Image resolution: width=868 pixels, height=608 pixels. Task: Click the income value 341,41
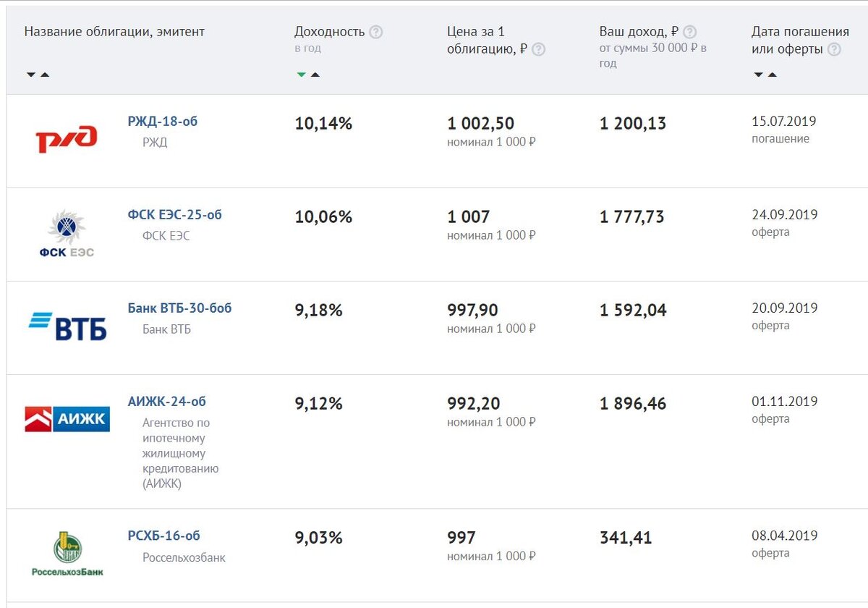click(626, 539)
